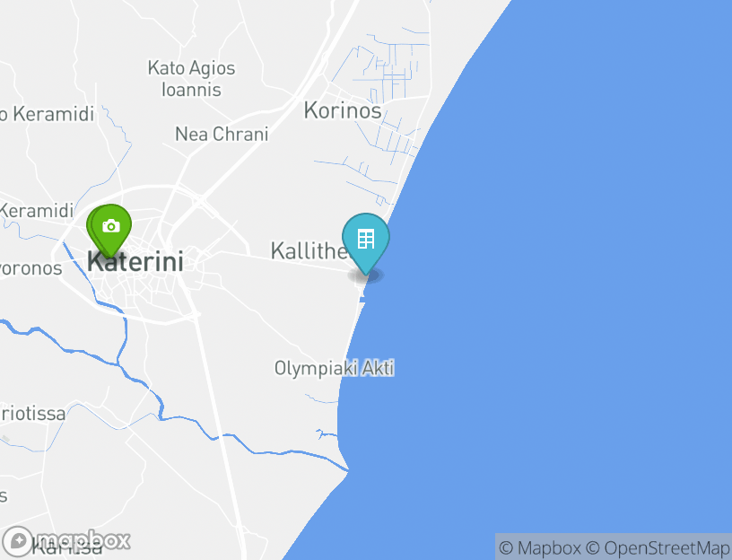This screenshot has height=560, width=732.
Task: Click the Katerini city label
Action: pyautogui.click(x=135, y=261)
